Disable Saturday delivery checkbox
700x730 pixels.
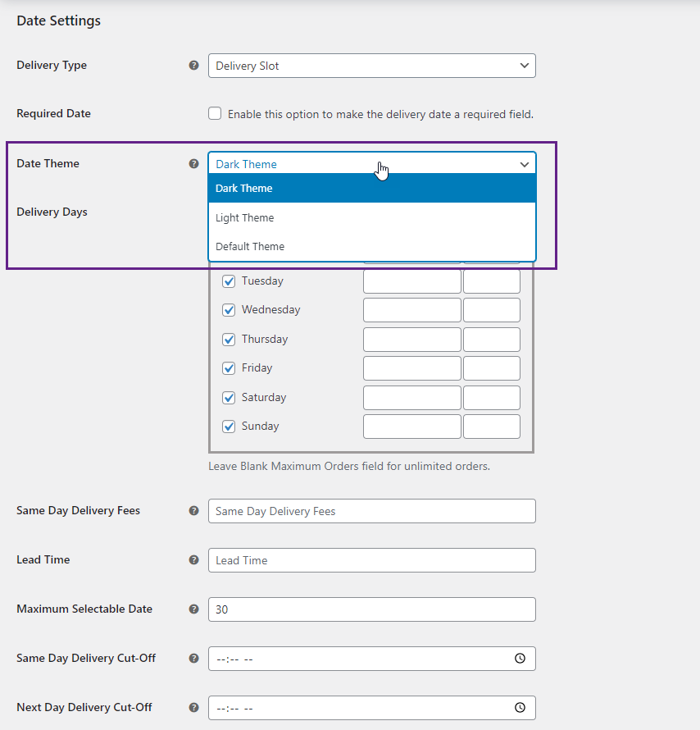229,398
